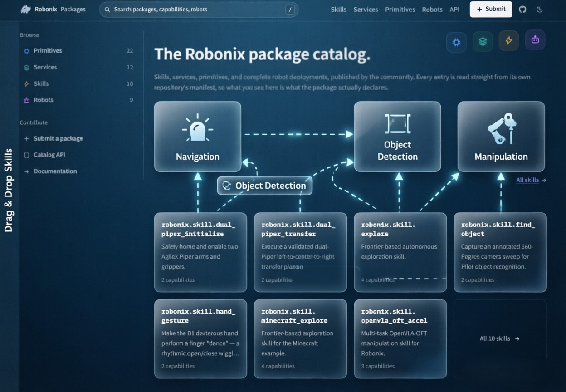The image size is (566, 392).
Task: Open robonix.skill.find_object card
Action: (500, 252)
